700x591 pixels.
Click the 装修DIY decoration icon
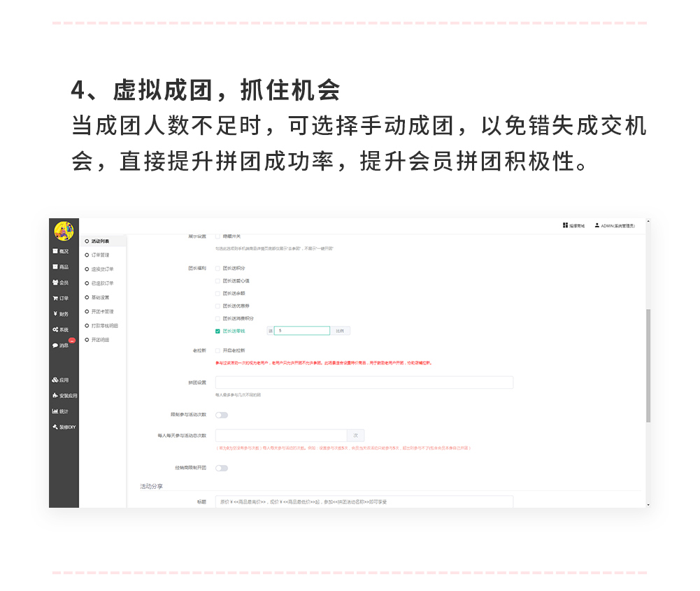55,427
